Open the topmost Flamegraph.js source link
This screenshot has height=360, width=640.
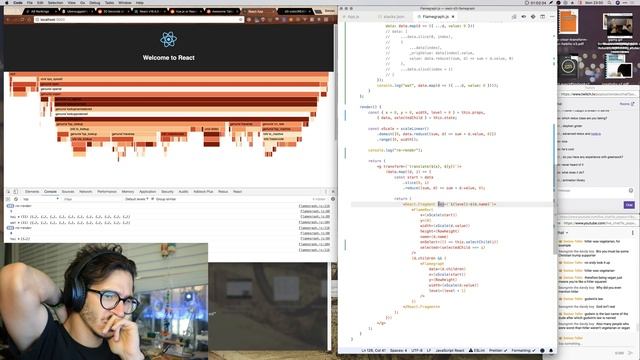[314, 206]
